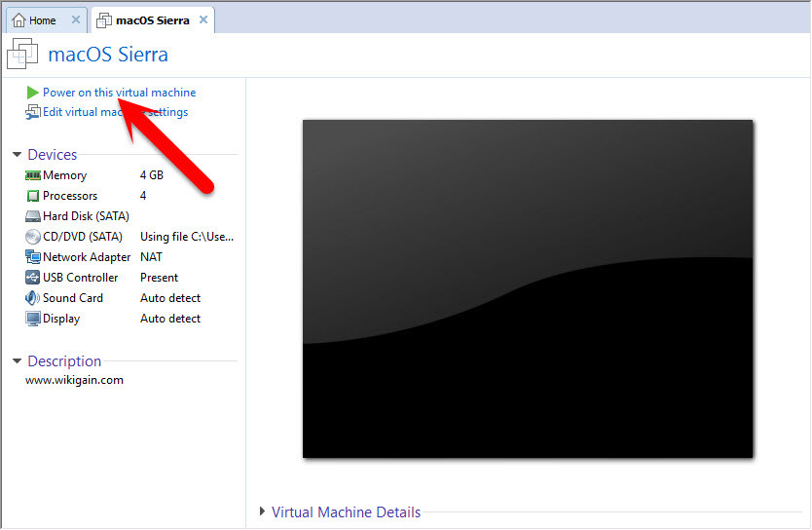
Task: Click the Home tab house icon
Action: coord(18,20)
